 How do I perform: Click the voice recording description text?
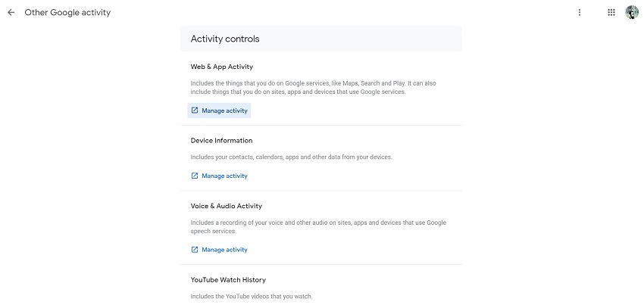(x=318, y=227)
